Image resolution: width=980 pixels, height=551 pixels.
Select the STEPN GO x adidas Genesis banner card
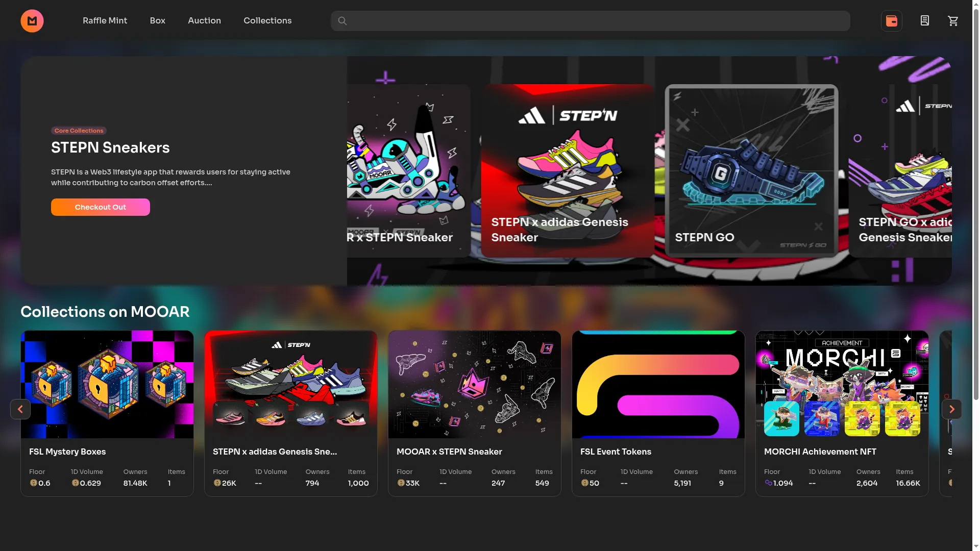pyautogui.click(x=900, y=171)
